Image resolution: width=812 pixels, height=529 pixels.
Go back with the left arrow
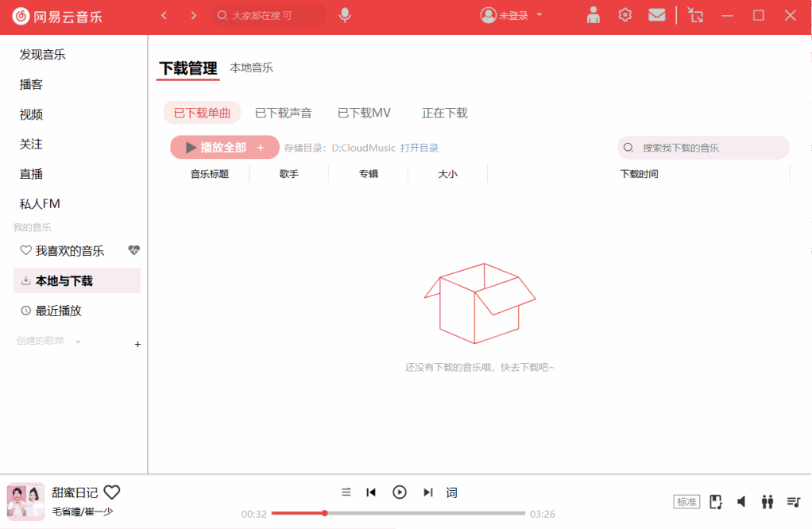point(164,16)
